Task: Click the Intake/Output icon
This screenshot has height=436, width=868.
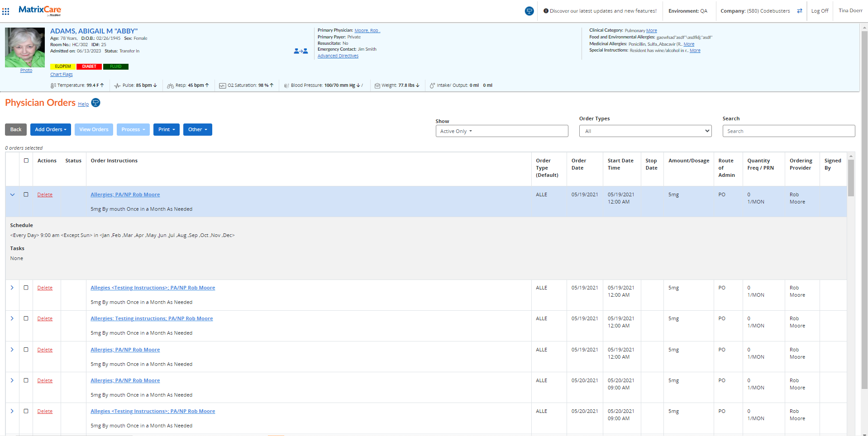Action: pyautogui.click(x=432, y=85)
